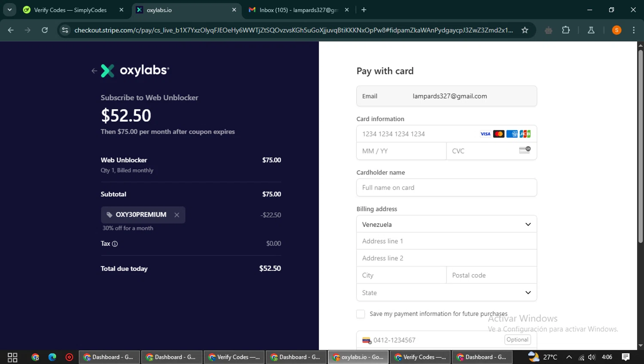Open Chrome Labs flask icon
The width and height of the screenshot is (644, 364).
click(x=591, y=30)
